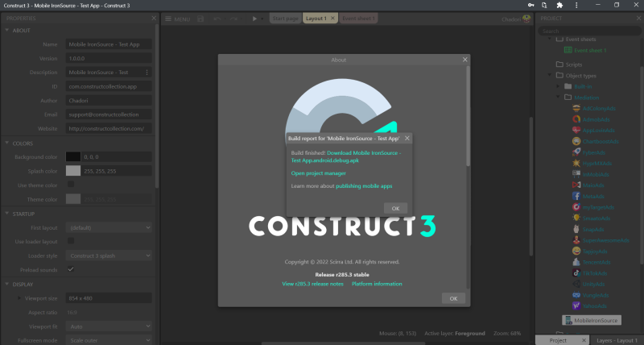This screenshot has width=644, height=345.
Task: Open the Description field more options
Action: (x=147, y=72)
